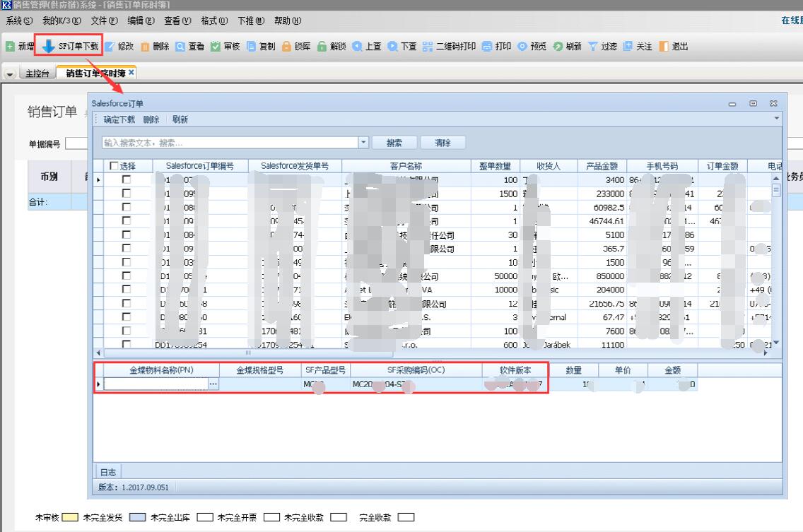The height and width of the screenshot is (532, 803).
Task: Open the 格式(O) menu
Action: pos(214,20)
